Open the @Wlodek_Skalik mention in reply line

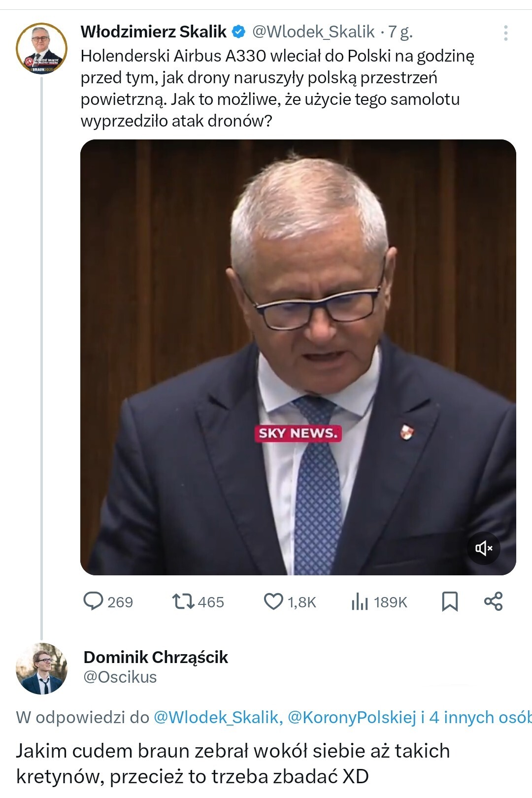(218, 717)
